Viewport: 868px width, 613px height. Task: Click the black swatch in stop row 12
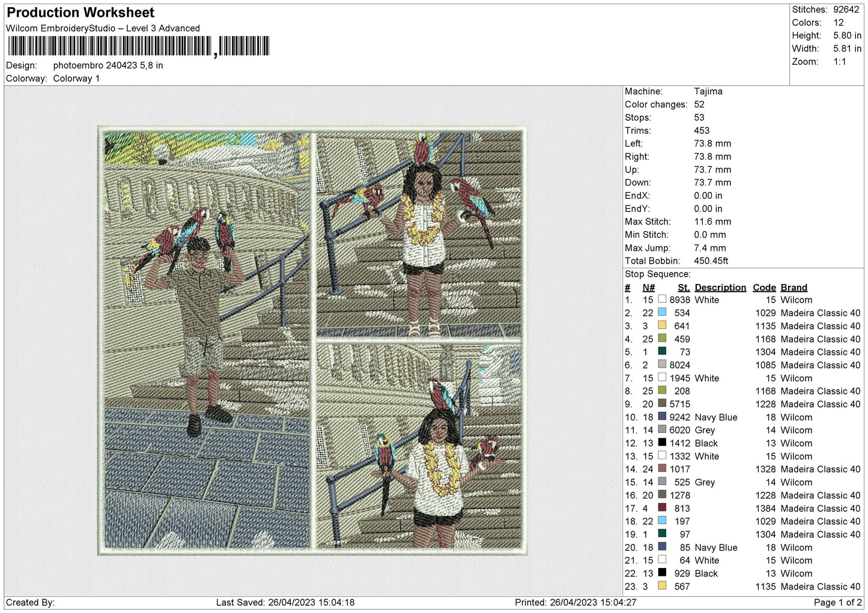(662, 443)
